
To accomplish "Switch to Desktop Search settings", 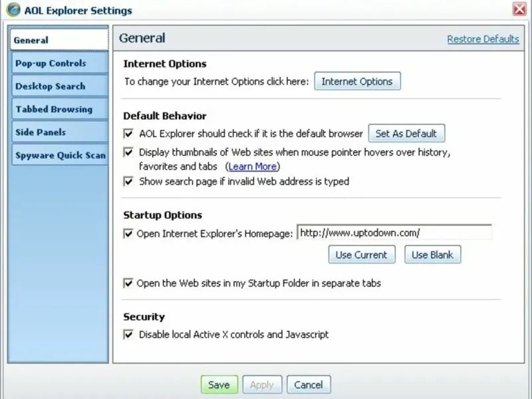I will coord(60,86).
